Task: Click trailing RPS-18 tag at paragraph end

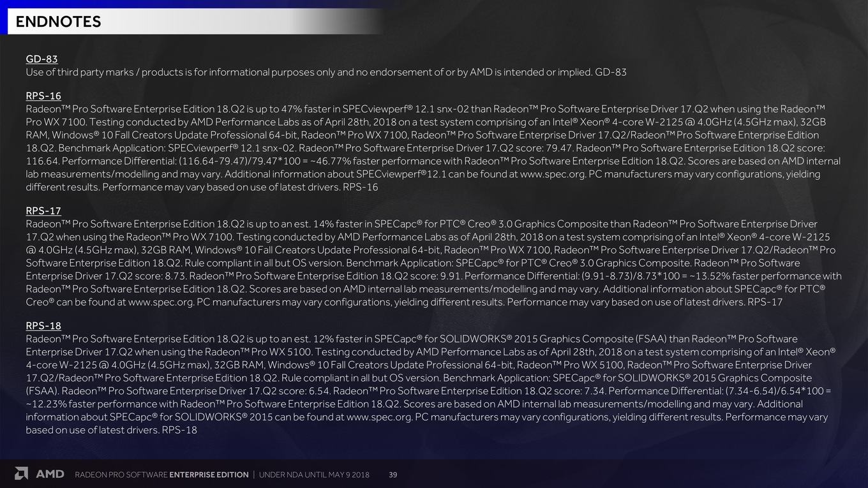Action: tap(179, 430)
